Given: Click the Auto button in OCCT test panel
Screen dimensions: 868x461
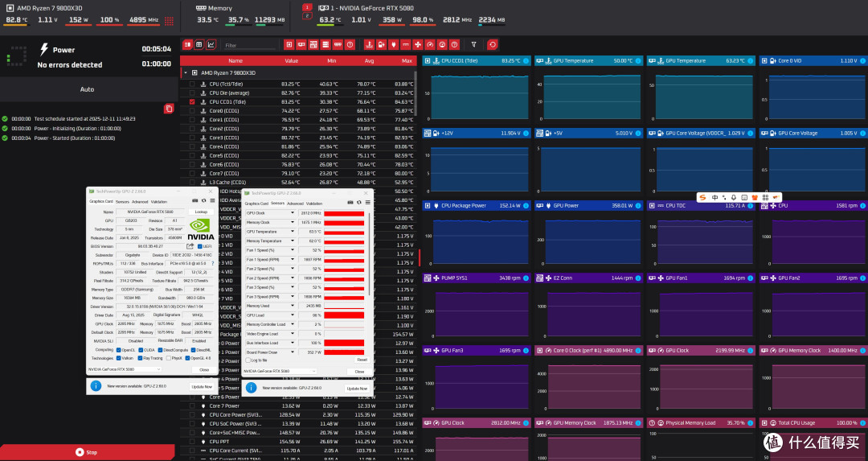Looking at the screenshot, I should coord(87,89).
